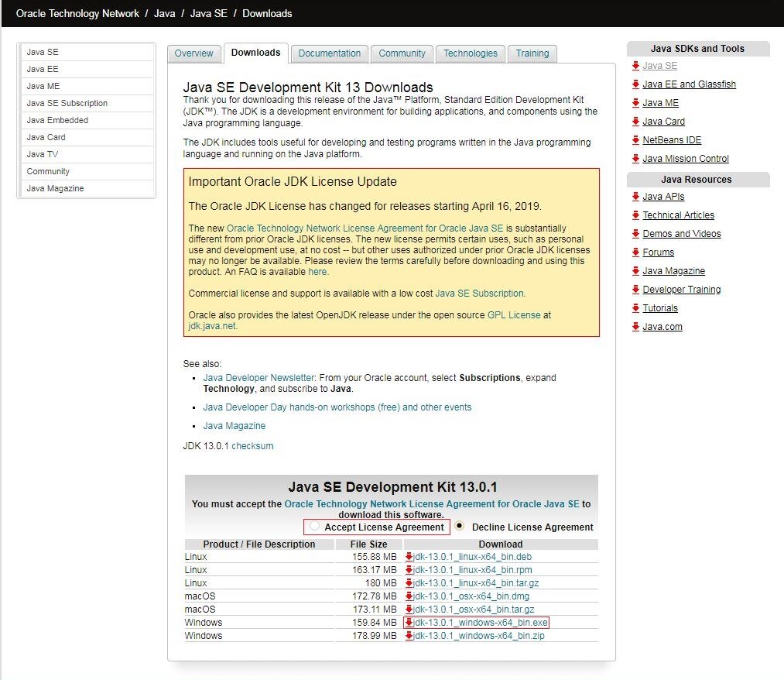Select Accept License Agreement radio button
The image size is (784, 680).
(314, 526)
